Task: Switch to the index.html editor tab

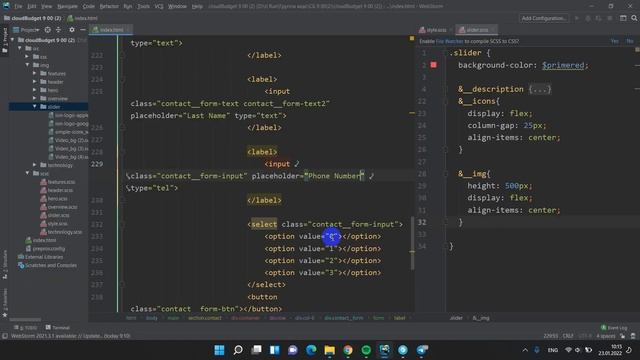Action: (111, 30)
